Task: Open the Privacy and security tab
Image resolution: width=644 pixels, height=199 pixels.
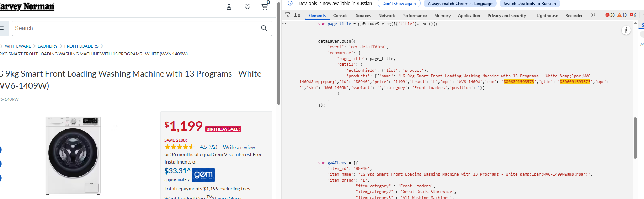Action: click(506, 16)
